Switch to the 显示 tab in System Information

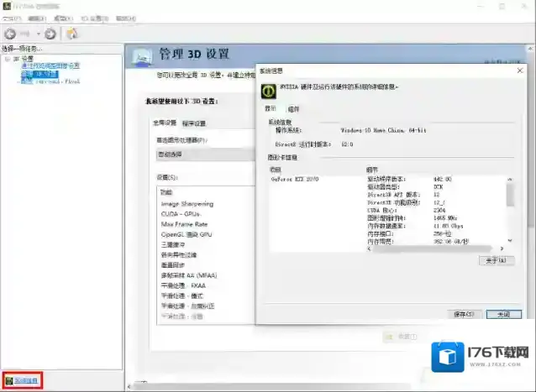[x=270, y=108]
